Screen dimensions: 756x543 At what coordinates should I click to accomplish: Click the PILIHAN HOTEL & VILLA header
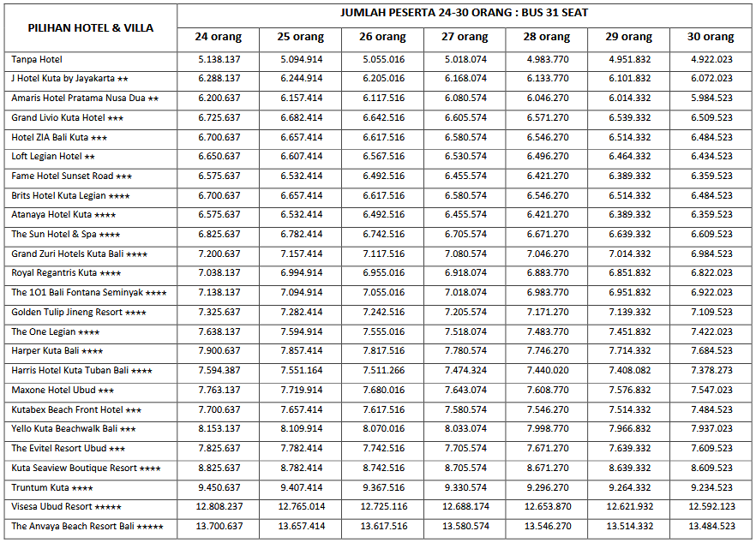[x=91, y=27]
